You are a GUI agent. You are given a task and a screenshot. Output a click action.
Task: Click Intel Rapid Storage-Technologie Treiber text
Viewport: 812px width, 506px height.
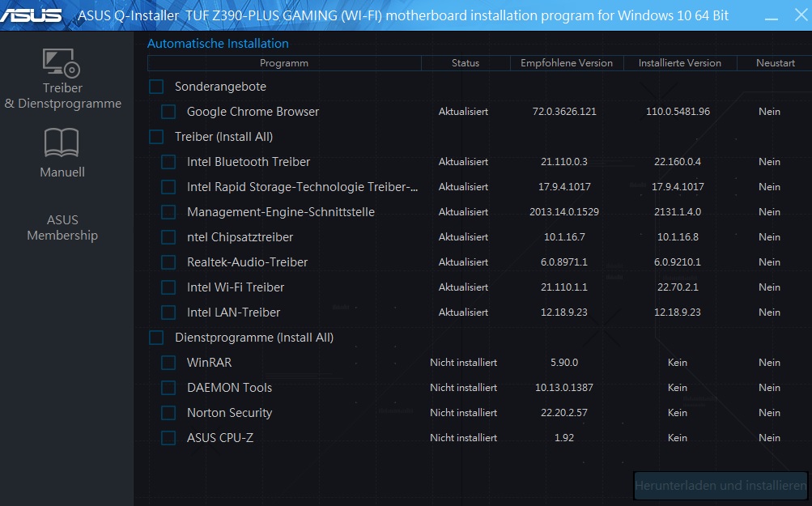pyautogui.click(x=303, y=187)
